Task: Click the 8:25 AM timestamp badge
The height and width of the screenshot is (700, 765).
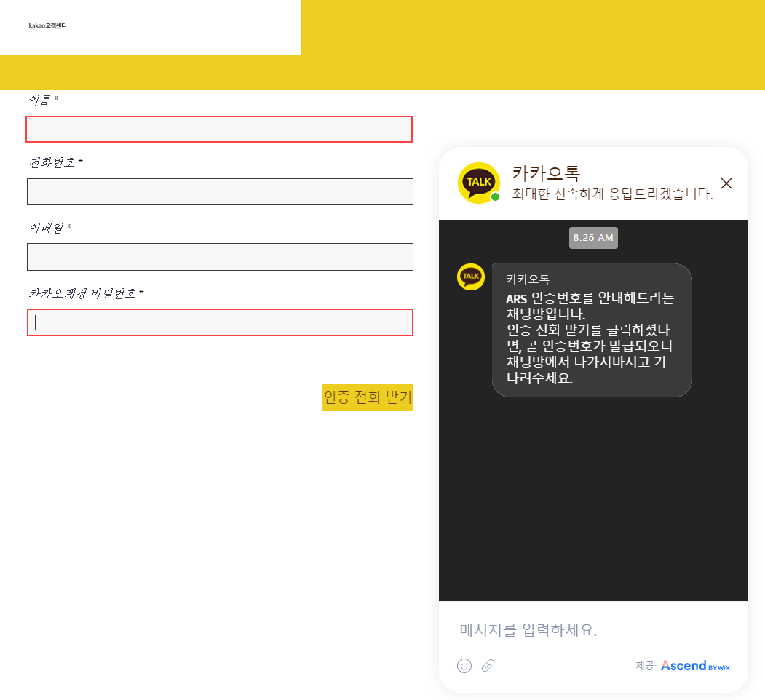Action: 593,238
